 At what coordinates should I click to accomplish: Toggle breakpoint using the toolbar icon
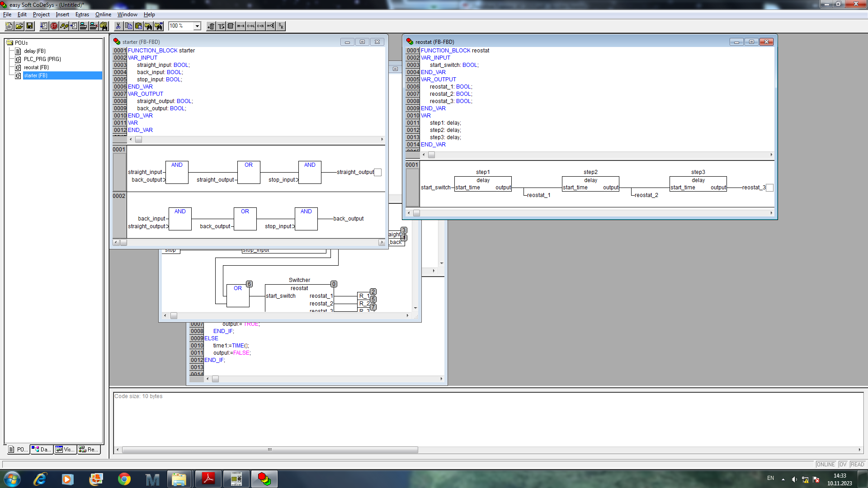pos(74,26)
